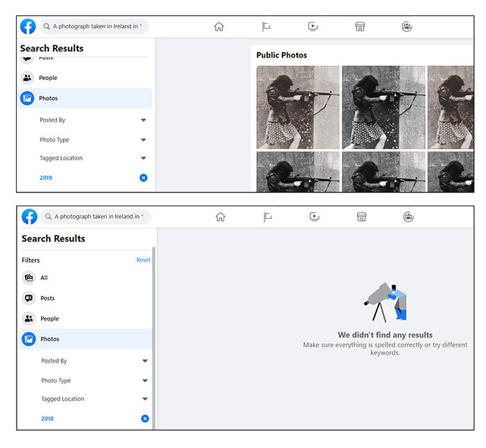Image resolution: width=486 pixels, height=448 pixels.
Task: Open Pages flag icon in the 2018 screenshot
Action: pos(267,217)
